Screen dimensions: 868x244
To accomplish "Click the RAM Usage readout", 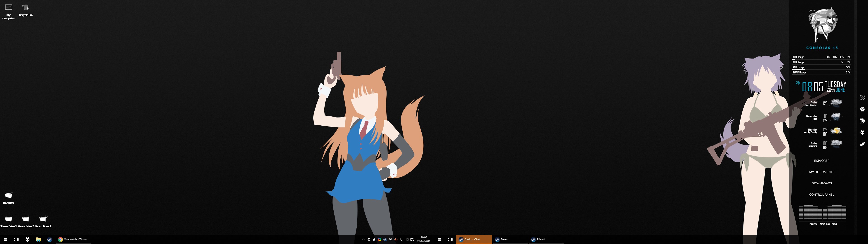I will [821, 67].
